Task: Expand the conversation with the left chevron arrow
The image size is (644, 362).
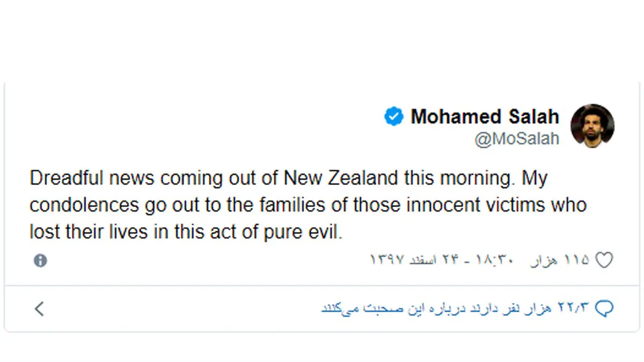Action: pos(39,308)
